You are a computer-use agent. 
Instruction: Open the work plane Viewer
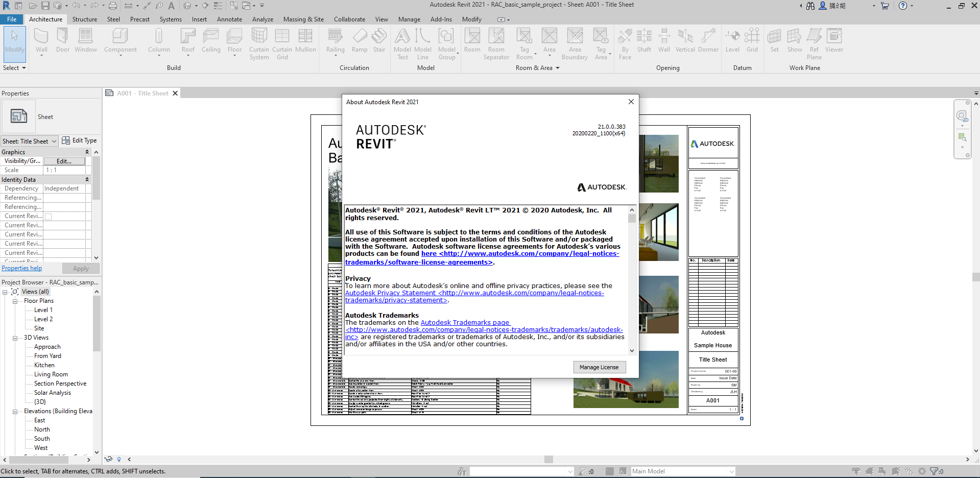point(834,40)
